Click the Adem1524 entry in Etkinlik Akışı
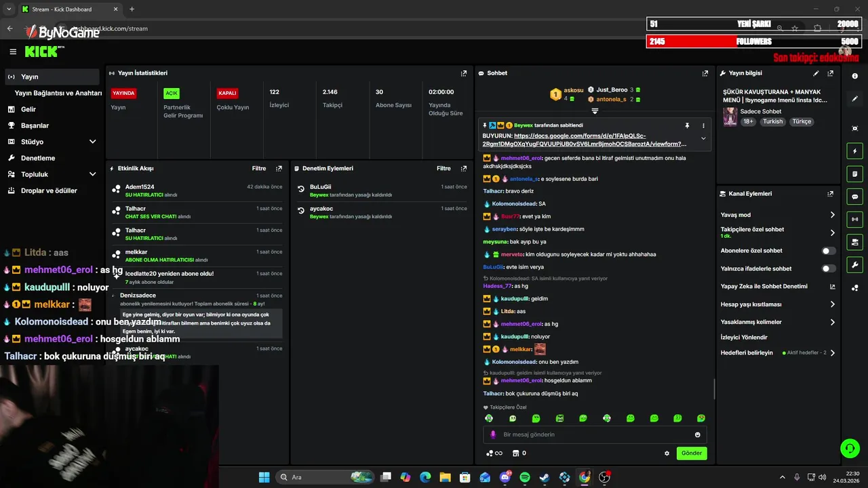Screen dimensions: 868x488 (x=197, y=190)
